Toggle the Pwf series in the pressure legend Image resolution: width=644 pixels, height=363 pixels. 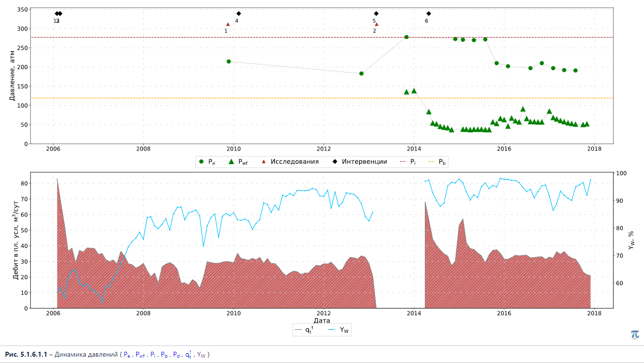[x=238, y=162]
